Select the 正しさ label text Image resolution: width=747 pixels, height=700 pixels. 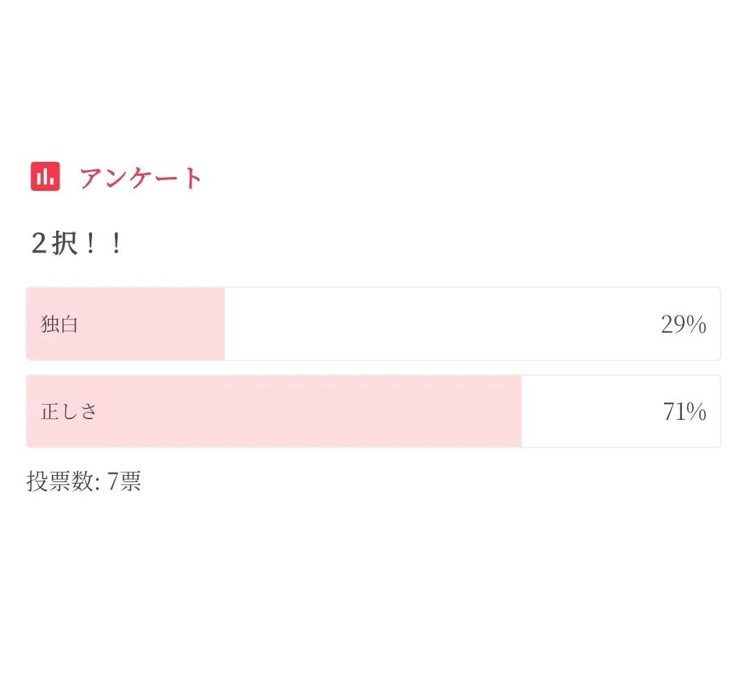[x=69, y=412]
